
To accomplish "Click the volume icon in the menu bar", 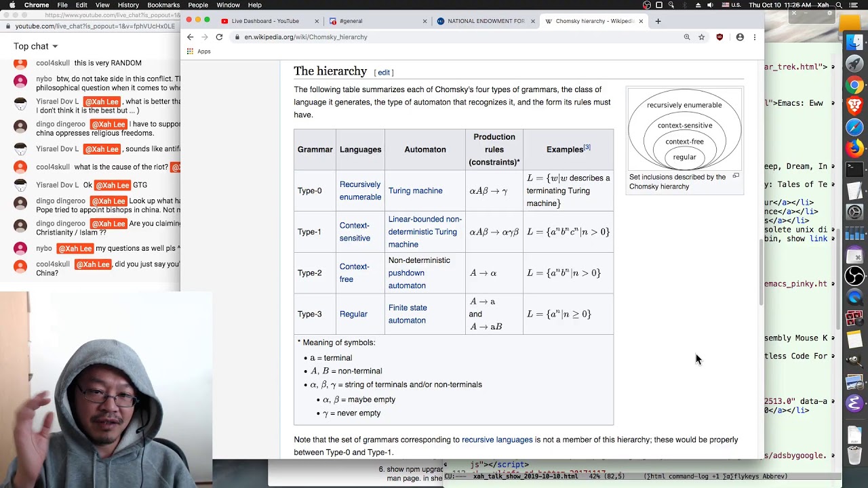I will click(x=710, y=5).
